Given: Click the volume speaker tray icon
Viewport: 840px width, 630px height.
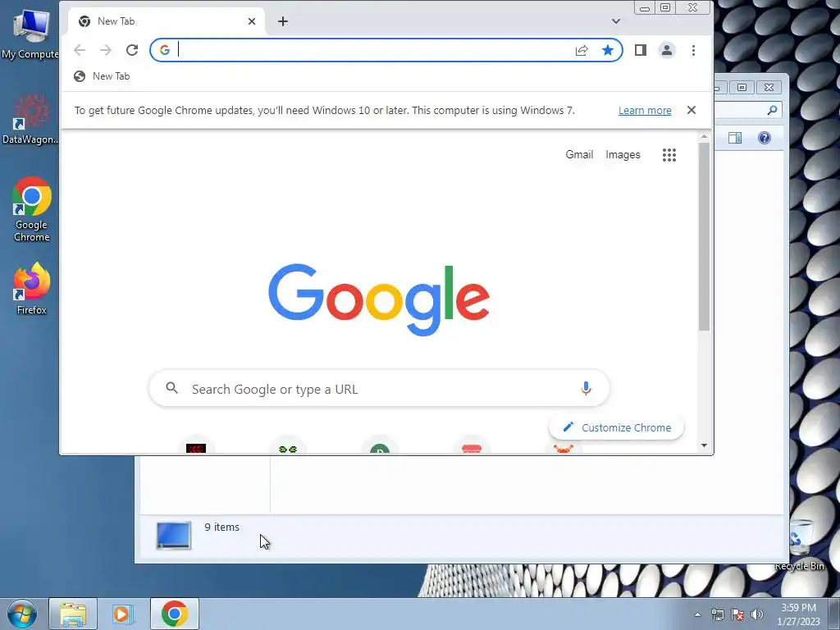Looking at the screenshot, I should click(756, 614).
